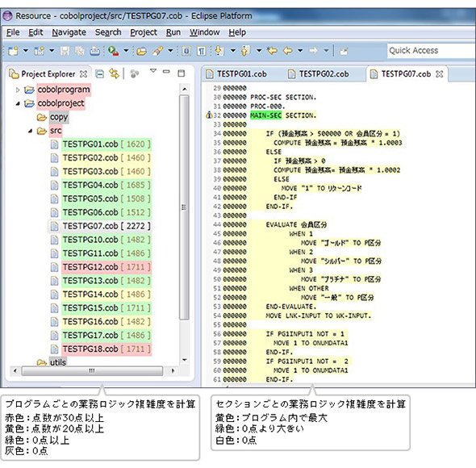476x468 pixels.
Task: Open the Help menu
Action: tap(237, 32)
